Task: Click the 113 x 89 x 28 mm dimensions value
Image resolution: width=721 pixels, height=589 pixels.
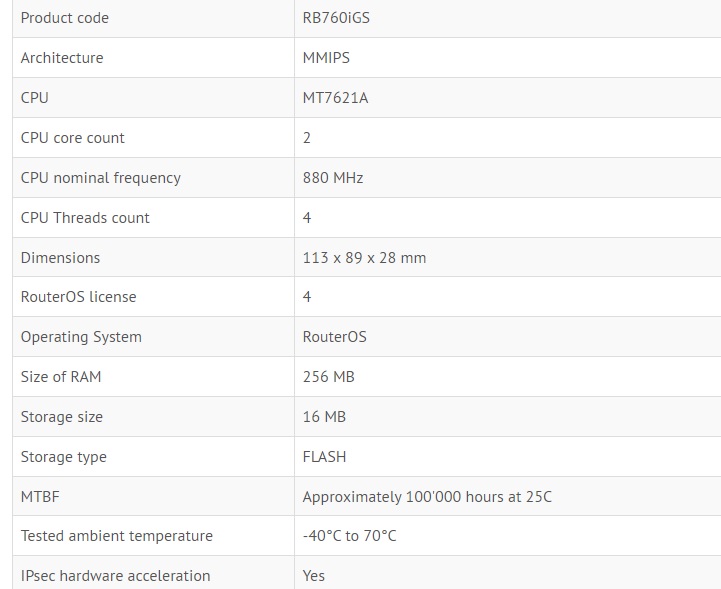Action: tap(364, 258)
